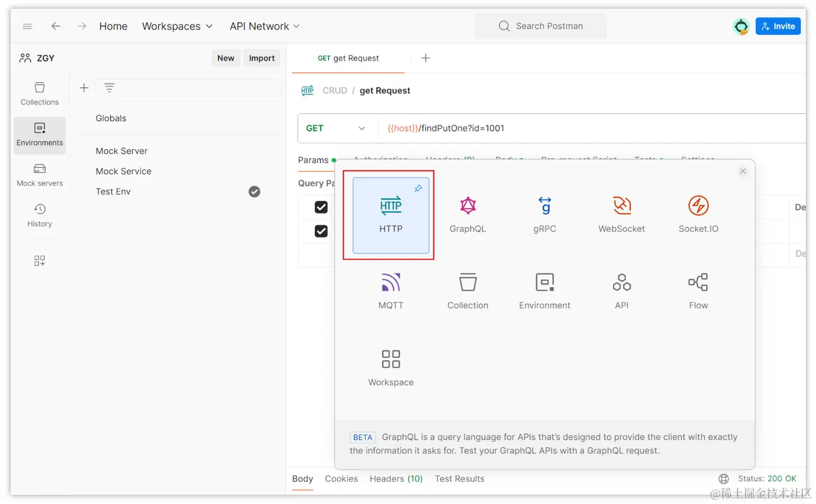This screenshot has width=816, height=504.
Task: Go forward with the right arrow
Action: [x=82, y=26]
